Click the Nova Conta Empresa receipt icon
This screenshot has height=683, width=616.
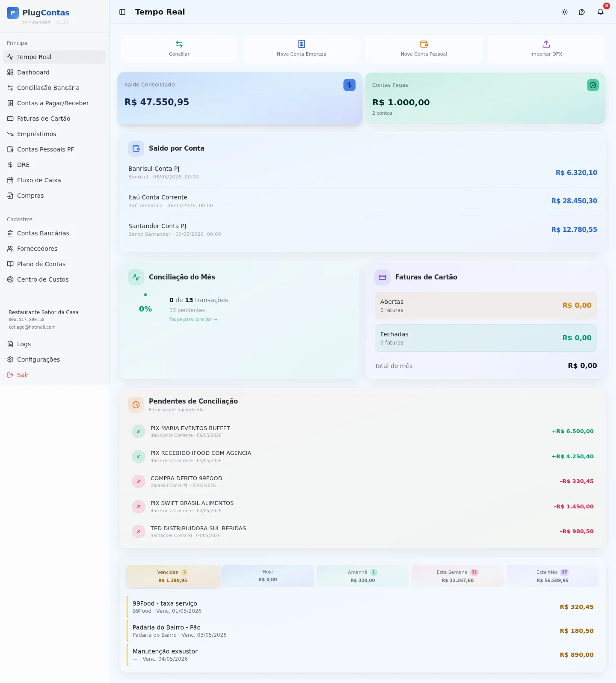[302, 44]
